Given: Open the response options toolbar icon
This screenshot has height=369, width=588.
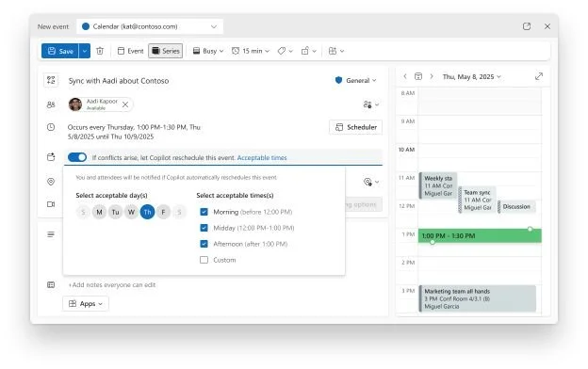Looking at the screenshot, I should [336, 51].
